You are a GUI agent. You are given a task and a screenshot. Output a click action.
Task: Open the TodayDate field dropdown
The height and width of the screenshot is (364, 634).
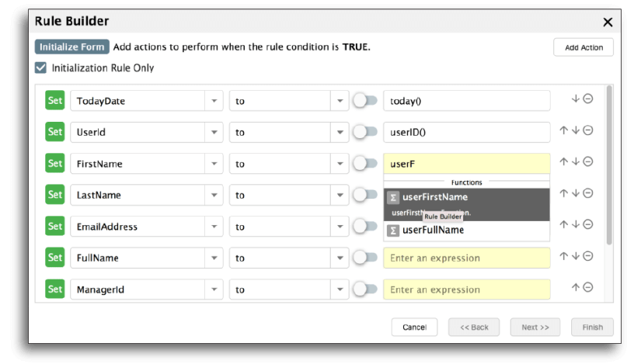[214, 101]
